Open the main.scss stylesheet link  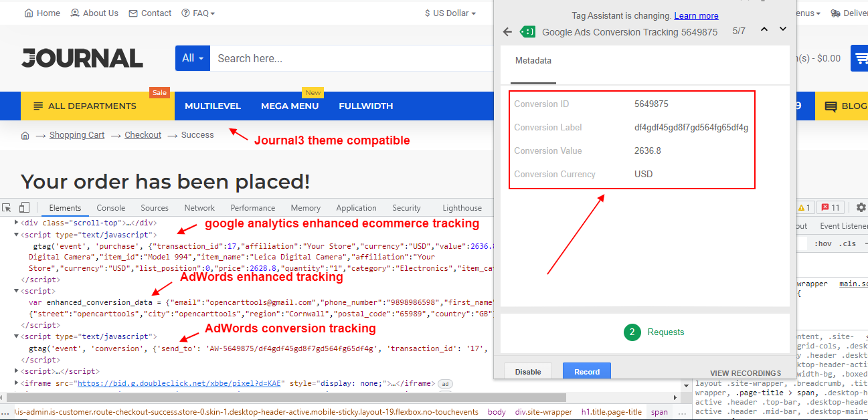(853, 284)
